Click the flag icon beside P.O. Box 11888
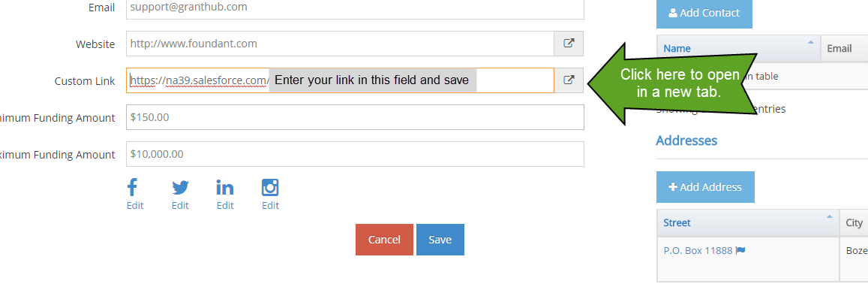Image resolution: width=868 pixels, height=296 pixels. click(740, 250)
